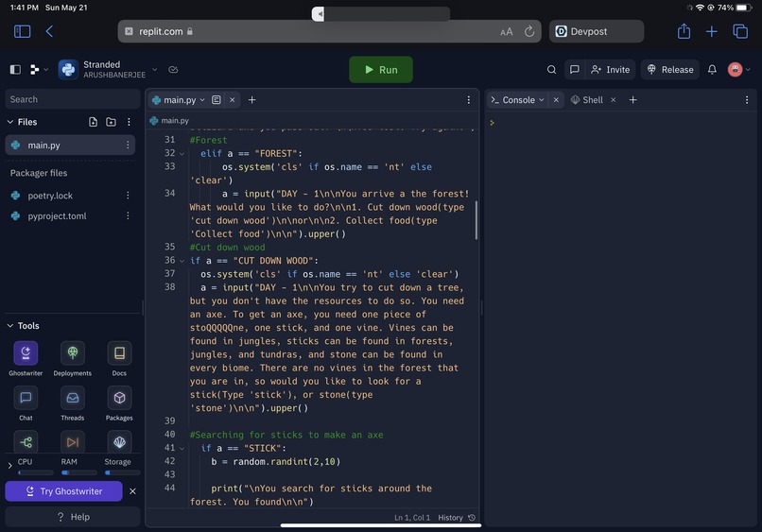
Task: Open poetry.lock file
Action: [x=50, y=196]
